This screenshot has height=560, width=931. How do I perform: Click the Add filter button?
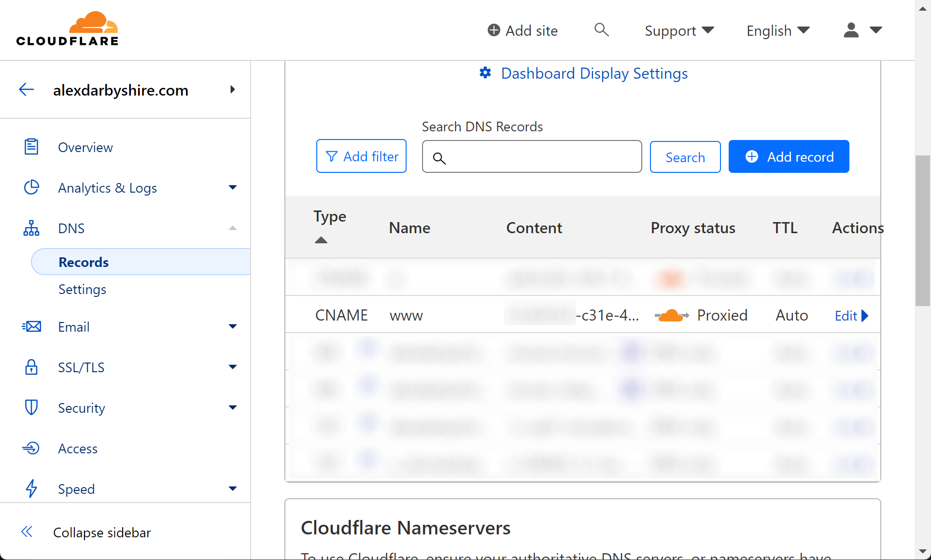tap(361, 156)
